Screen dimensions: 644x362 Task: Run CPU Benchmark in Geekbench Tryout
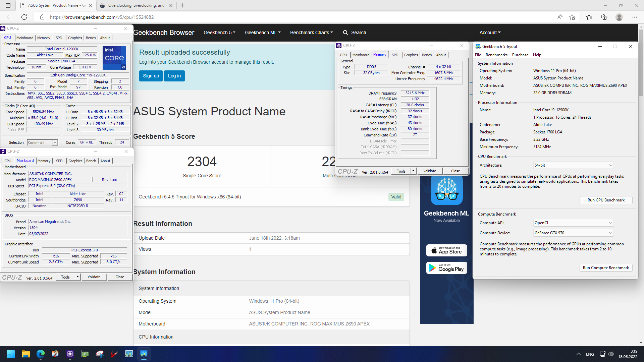[606, 200]
